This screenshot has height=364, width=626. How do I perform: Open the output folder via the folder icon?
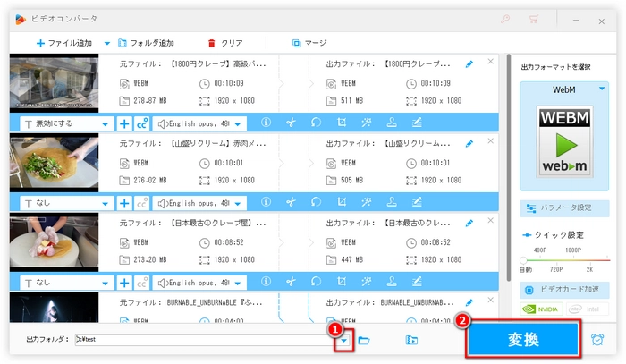tap(364, 340)
